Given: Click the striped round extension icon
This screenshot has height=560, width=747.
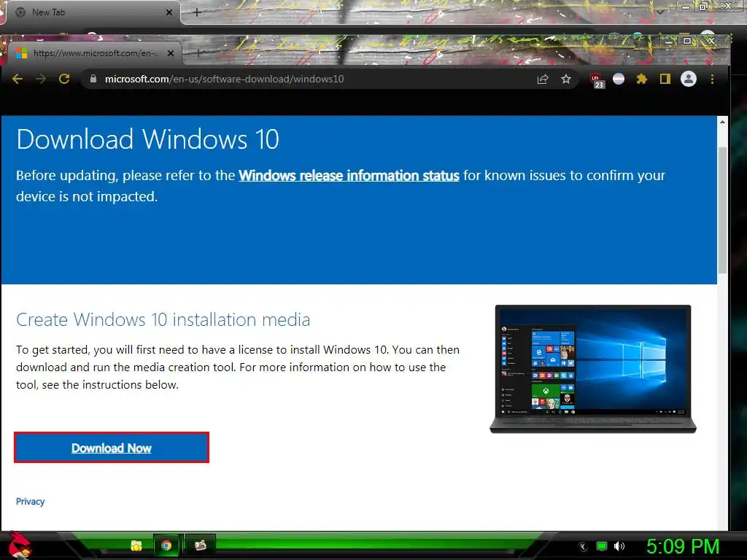Looking at the screenshot, I should click(x=619, y=79).
